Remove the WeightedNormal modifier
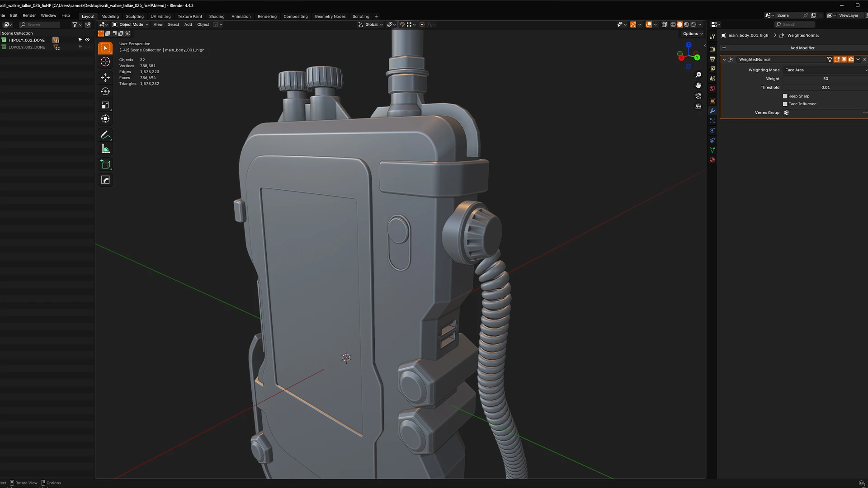Image resolution: width=868 pixels, height=488 pixels. 865,59
